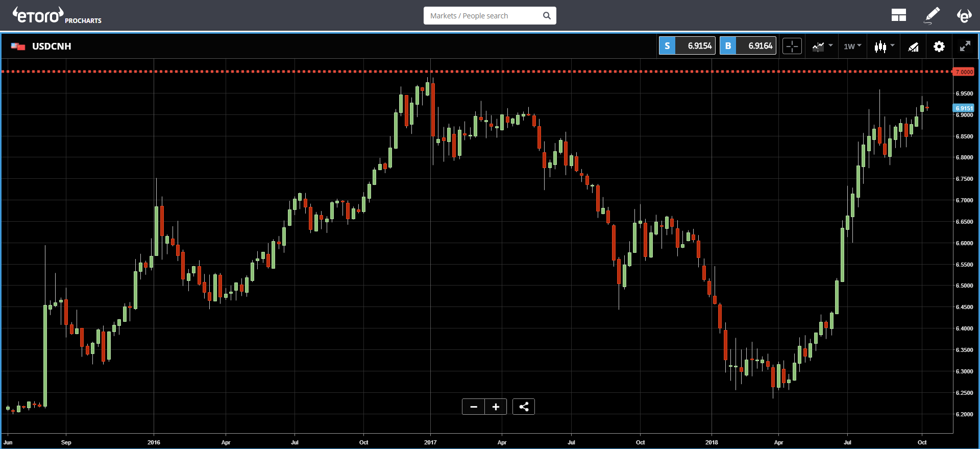Open the chart drawing studies icon

[x=913, y=47]
